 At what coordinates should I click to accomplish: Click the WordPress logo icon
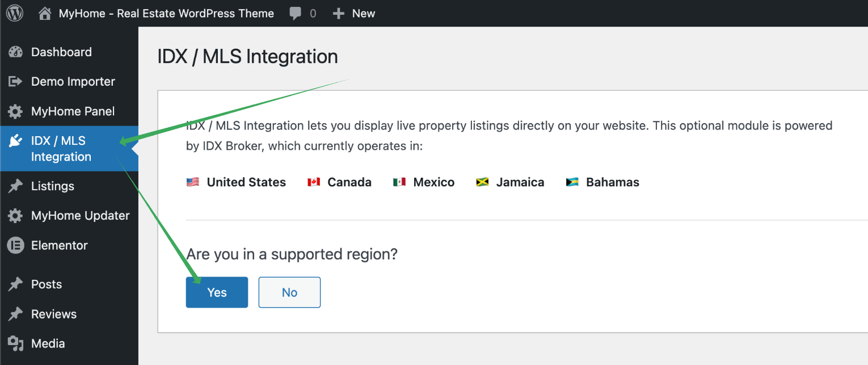(x=15, y=13)
